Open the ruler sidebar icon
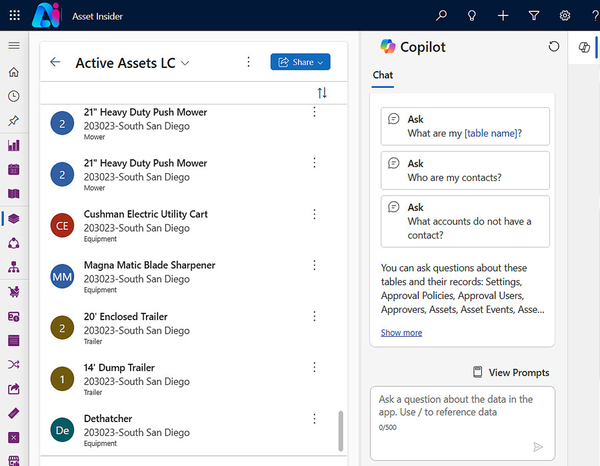 pyautogui.click(x=14, y=413)
